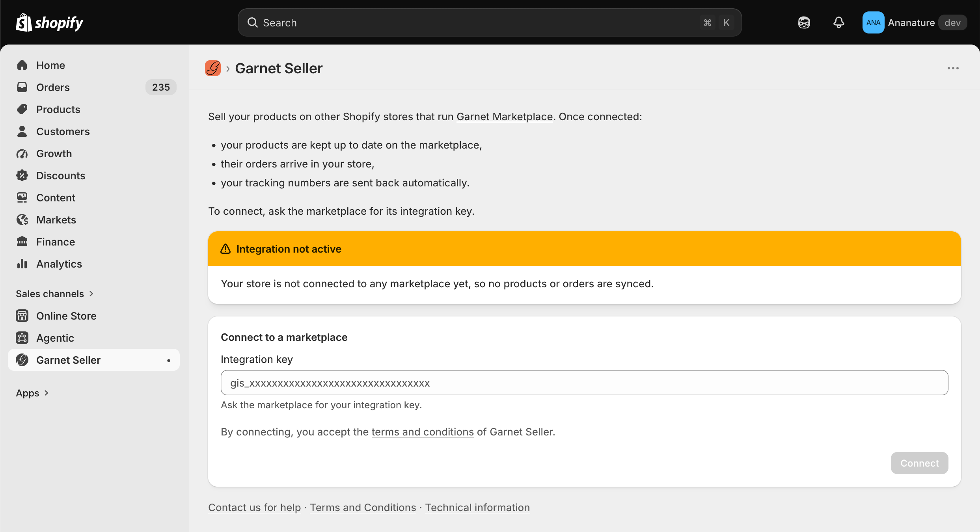Click the Orders inbox icon
This screenshot has height=532, width=980.
(x=22, y=87)
